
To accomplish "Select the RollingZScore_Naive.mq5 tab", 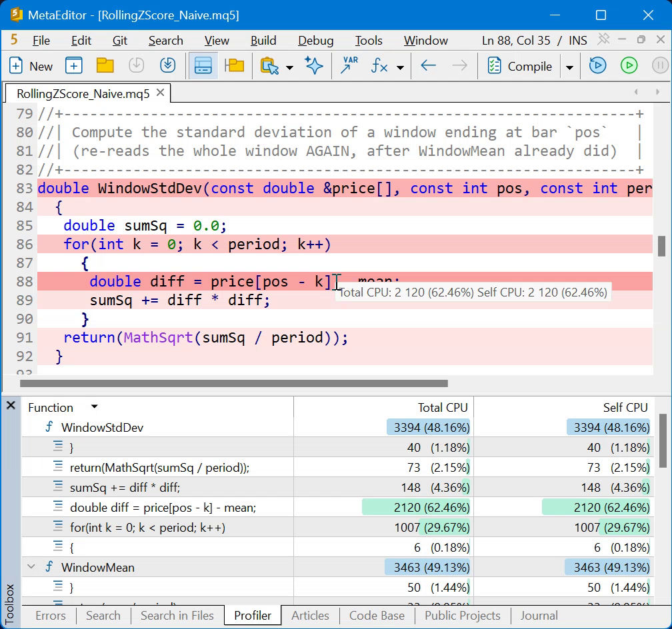I will tap(83, 93).
